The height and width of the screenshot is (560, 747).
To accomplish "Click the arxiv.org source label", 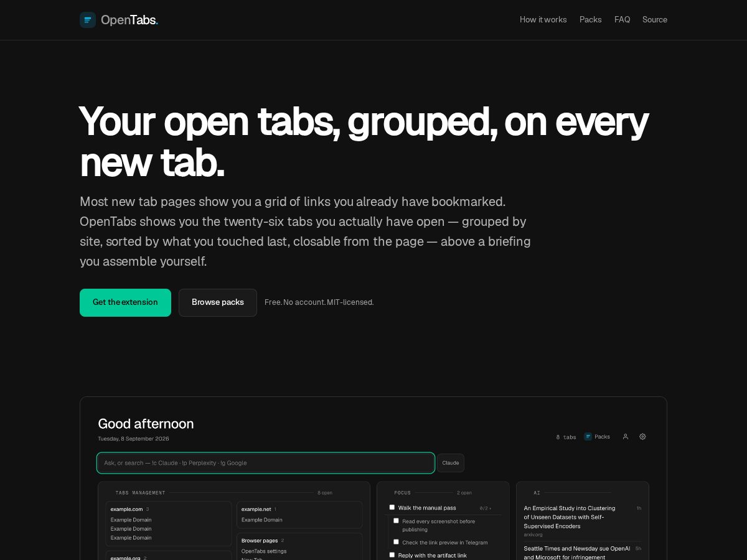I will coord(533,534).
